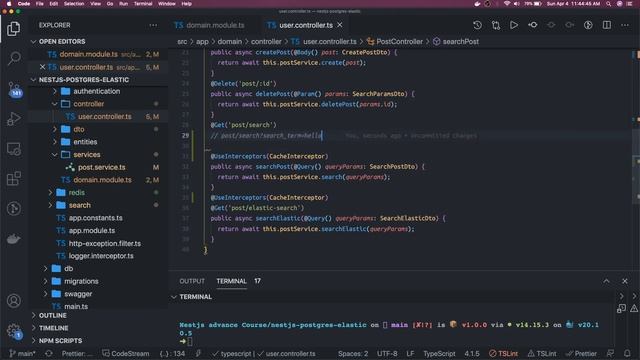
Task: Open CodeStream from status bar
Action: tap(126, 353)
